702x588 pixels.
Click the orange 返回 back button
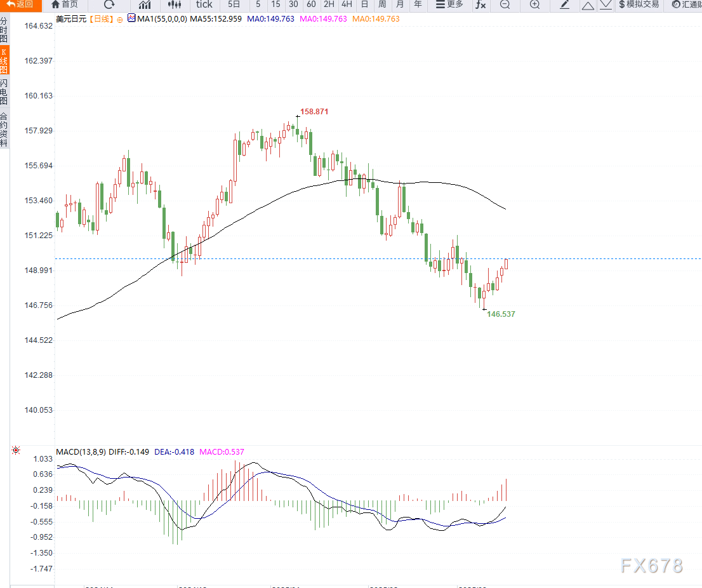click(x=20, y=4)
